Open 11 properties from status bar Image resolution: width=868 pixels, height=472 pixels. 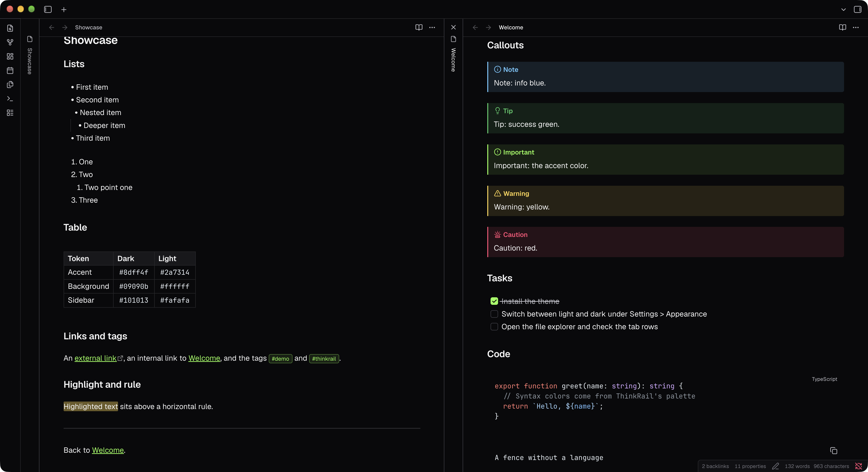[x=750, y=466]
